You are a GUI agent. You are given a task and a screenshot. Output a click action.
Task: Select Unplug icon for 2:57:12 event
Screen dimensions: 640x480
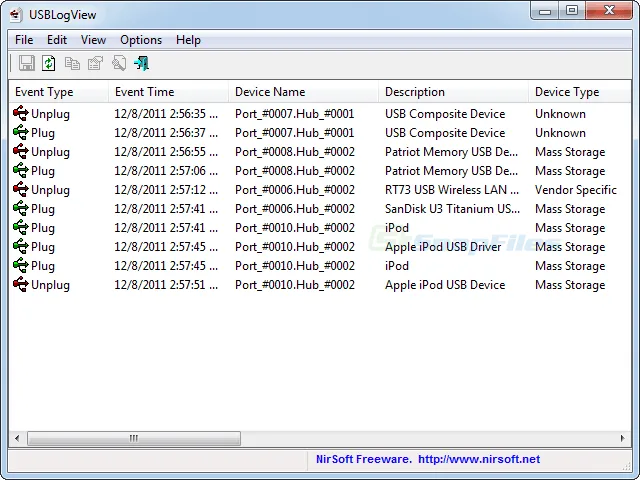click(20, 189)
